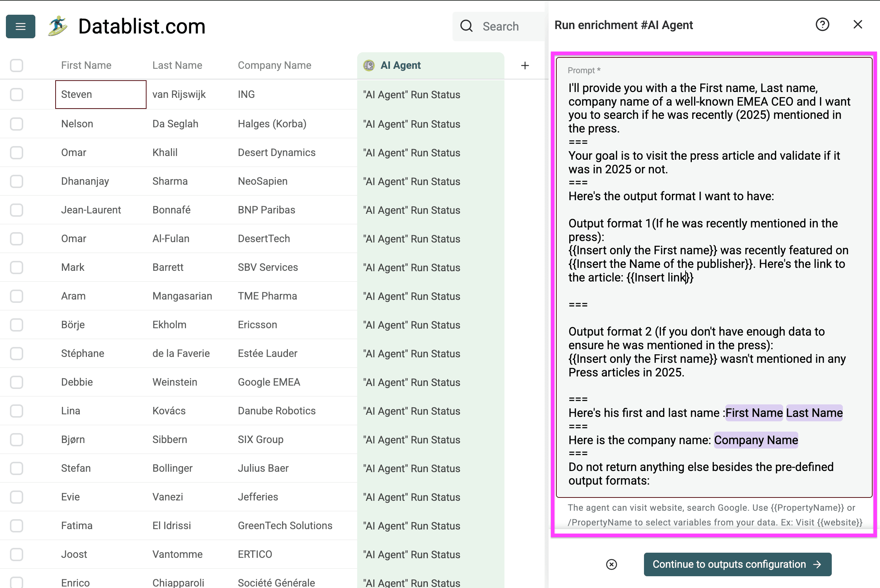The image size is (880, 588).
Task: Click Continue to outputs configuration
Action: coord(729,564)
